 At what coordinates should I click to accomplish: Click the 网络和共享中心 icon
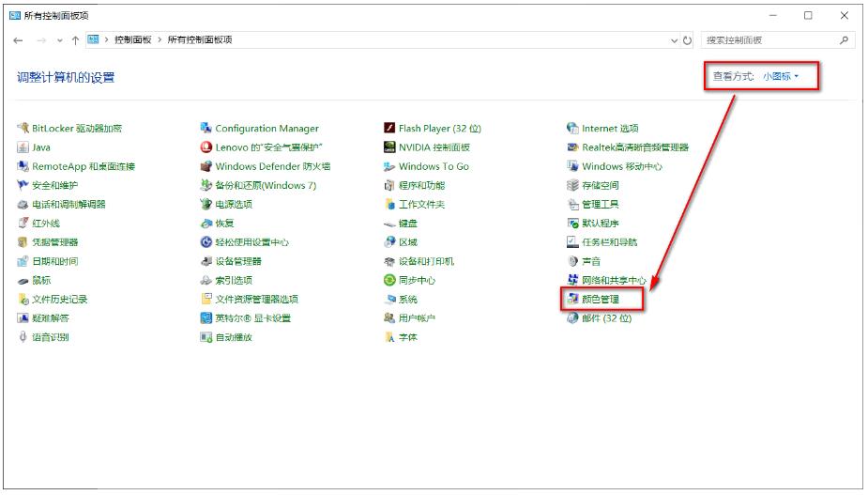572,281
